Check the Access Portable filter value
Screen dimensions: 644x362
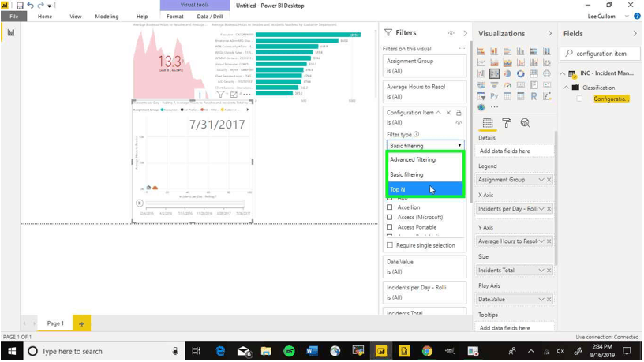tap(389, 227)
